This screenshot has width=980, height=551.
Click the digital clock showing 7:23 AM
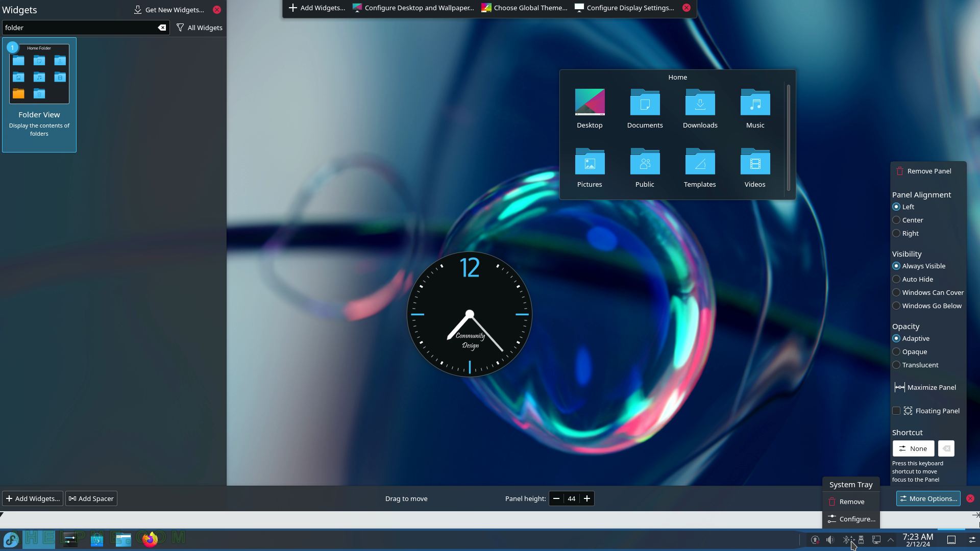click(x=918, y=540)
